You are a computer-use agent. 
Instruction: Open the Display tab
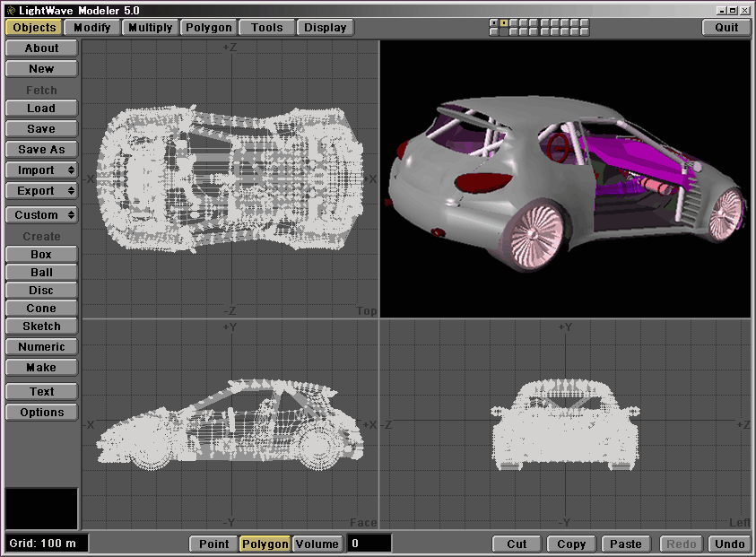325,28
